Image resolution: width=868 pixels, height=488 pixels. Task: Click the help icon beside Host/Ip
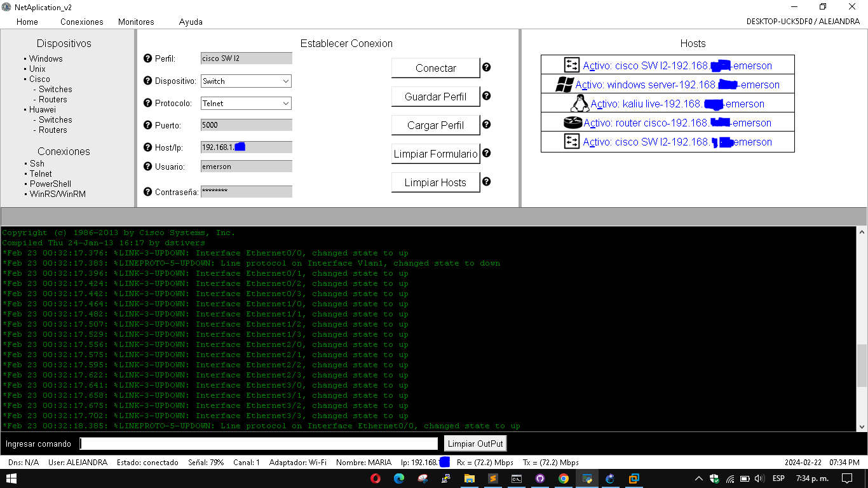point(148,147)
